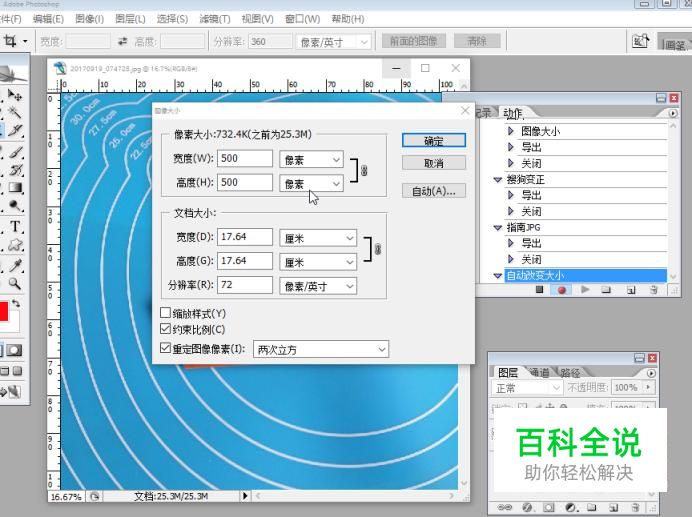The height and width of the screenshot is (517, 692).
Task: Stop action recording in Actions panel
Action: (539, 290)
